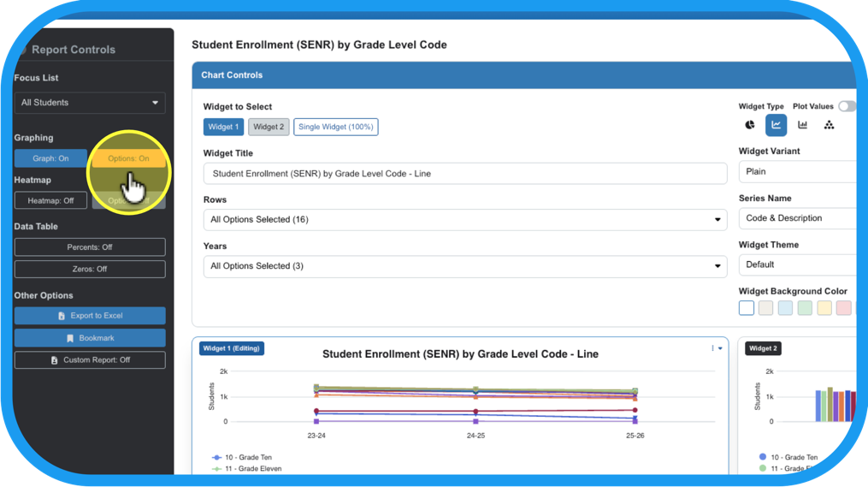The width and height of the screenshot is (868, 487).
Task: Open the Focus List All Students dropdown
Action: (x=90, y=103)
